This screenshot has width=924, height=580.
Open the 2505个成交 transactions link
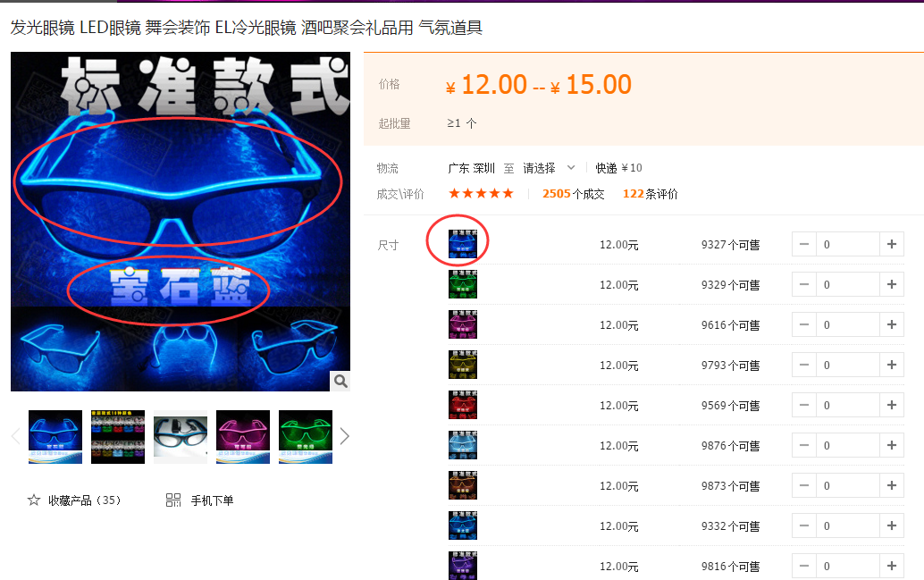573,194
